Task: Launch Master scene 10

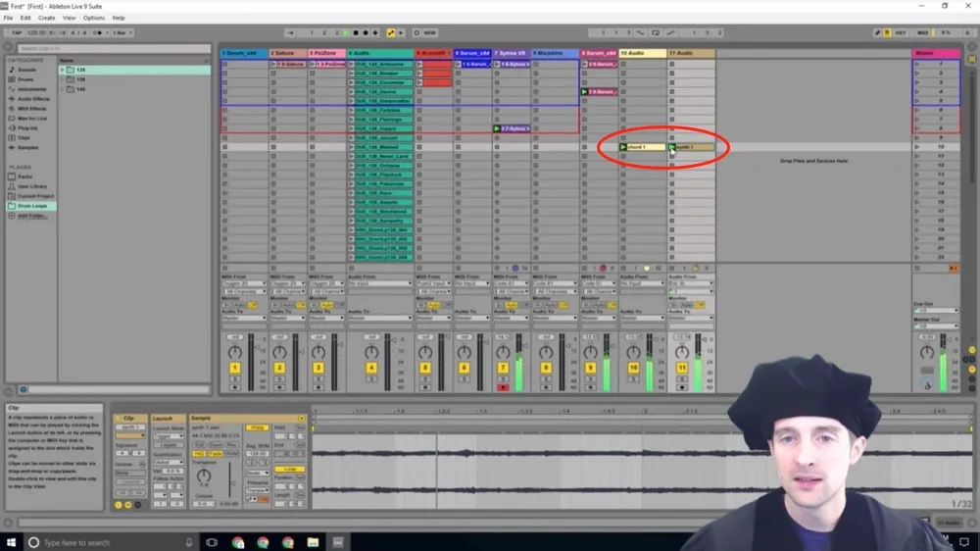Action: coord(917,147)
